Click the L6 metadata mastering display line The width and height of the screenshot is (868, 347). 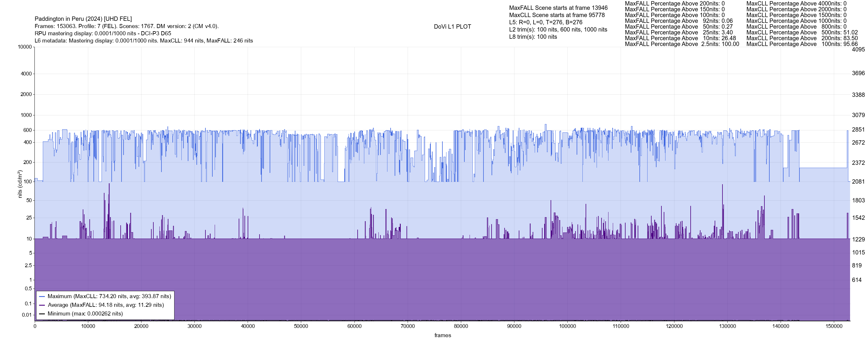point(144,41)
